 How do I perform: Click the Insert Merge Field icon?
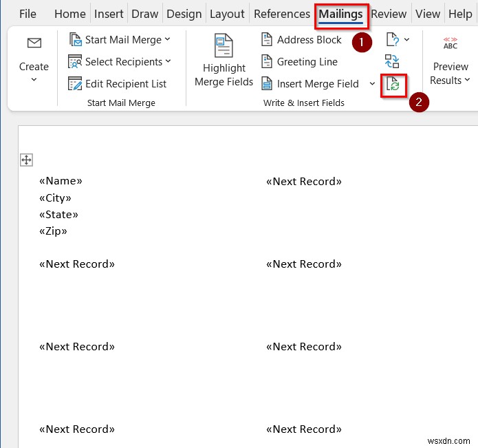point(267,83)
